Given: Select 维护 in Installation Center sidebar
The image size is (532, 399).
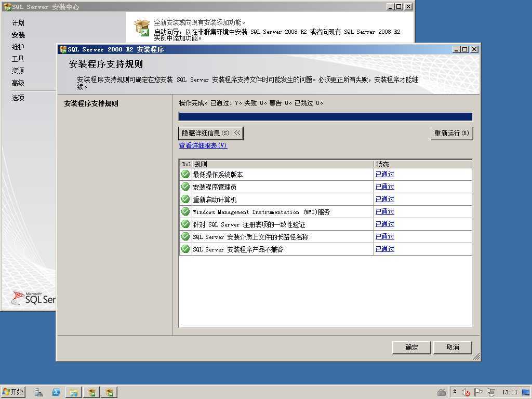Looking at the screenshot, I should point(18,47).
